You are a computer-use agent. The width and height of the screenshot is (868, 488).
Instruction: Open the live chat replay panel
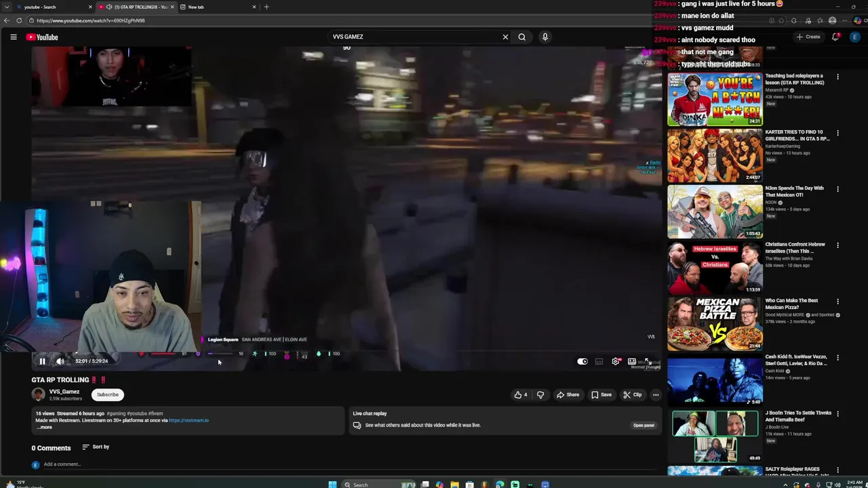click(x=644, y=425)
